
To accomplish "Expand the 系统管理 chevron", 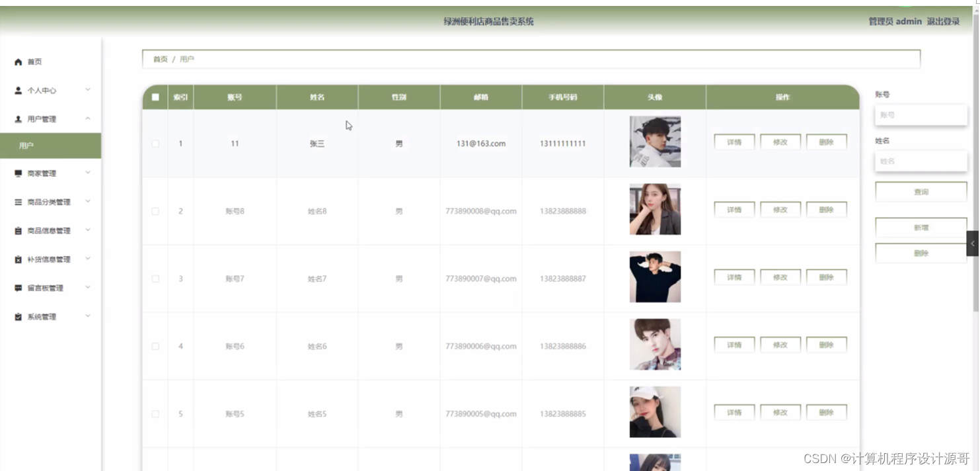I will coord(88,316).
